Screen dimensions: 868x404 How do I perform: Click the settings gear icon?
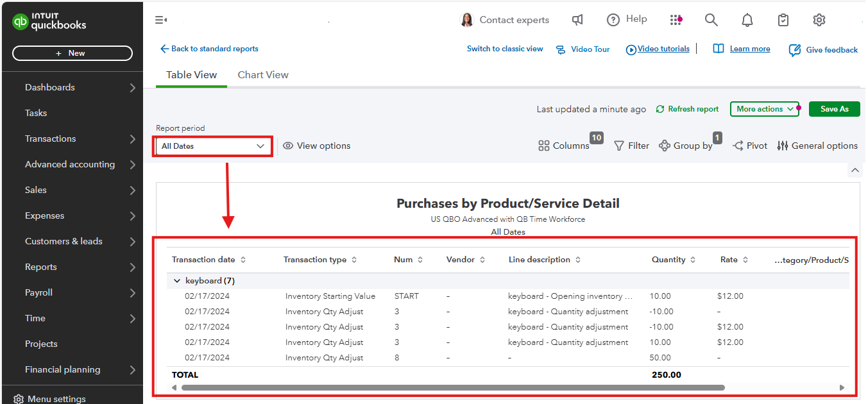click(819, 20)
